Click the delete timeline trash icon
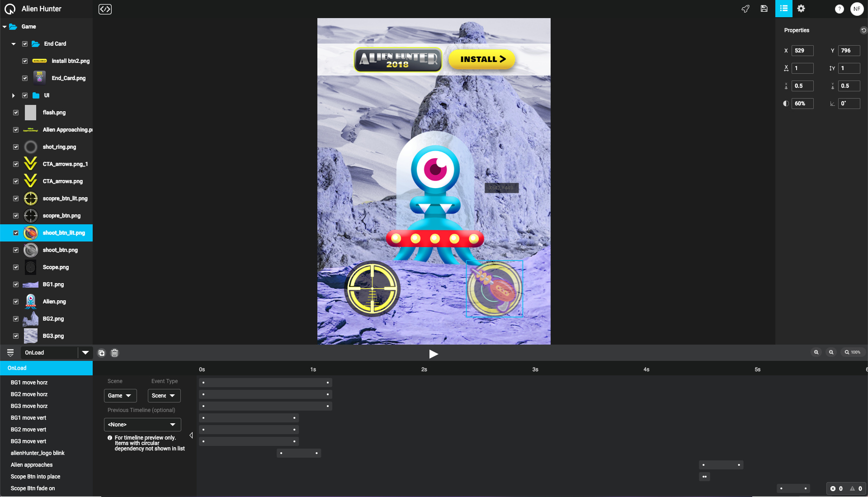868x497 pixels. 115,353
